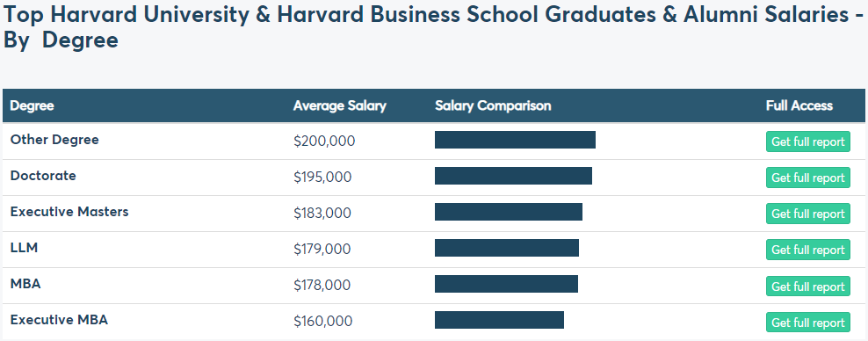Click Get full report for Other Degree
This screenshot has width=868, height=341.
807,141
